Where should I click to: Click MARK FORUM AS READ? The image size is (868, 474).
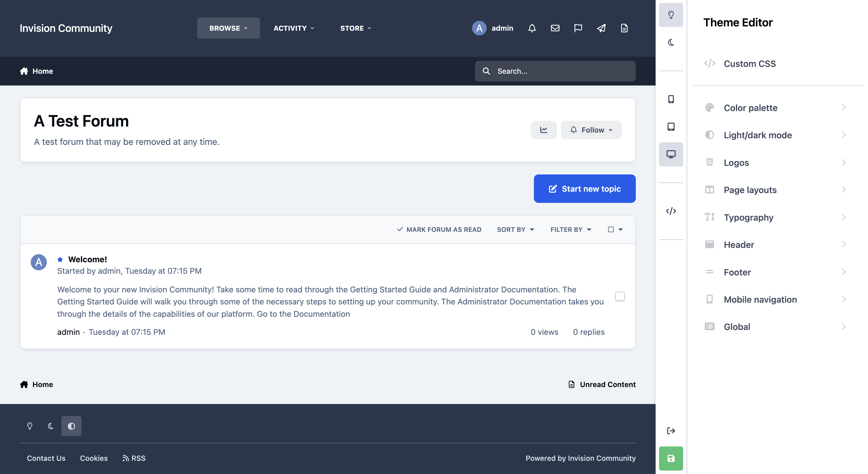click(x=439, y=230)
